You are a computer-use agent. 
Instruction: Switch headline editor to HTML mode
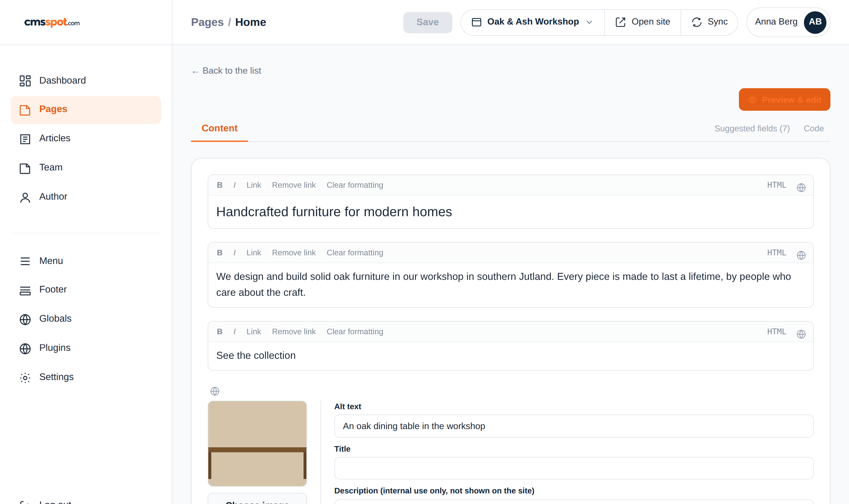tap(776, 185)
